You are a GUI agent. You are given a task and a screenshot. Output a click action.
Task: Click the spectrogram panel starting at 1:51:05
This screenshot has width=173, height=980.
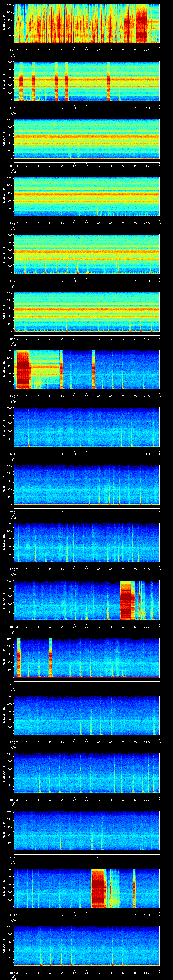87,600
